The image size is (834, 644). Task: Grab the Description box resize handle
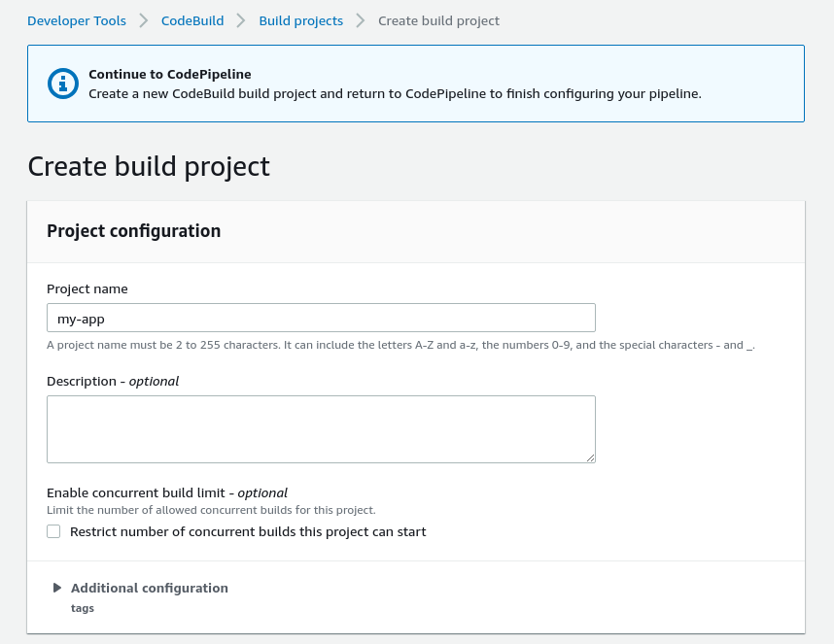point(589,457)
